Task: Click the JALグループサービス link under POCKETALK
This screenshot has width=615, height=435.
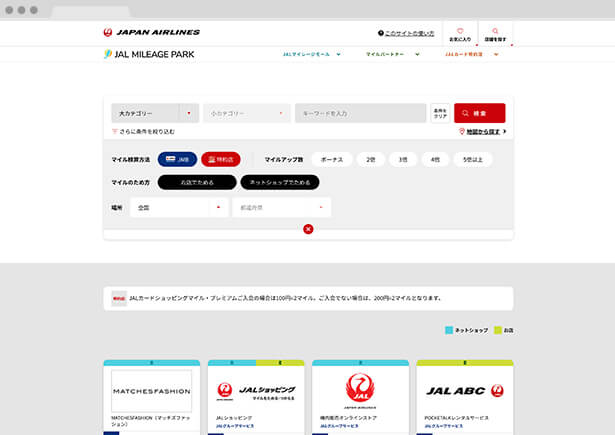Action: (444, 426)
